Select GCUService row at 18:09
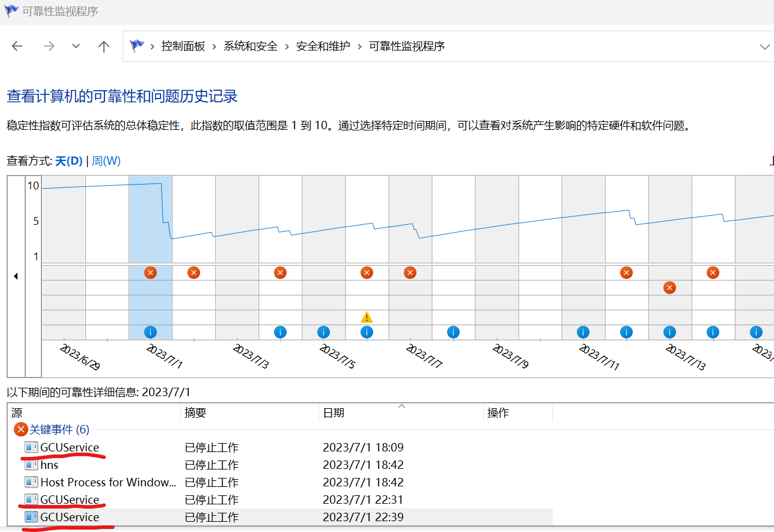This screenshot has width=774, height=532. 280,447
